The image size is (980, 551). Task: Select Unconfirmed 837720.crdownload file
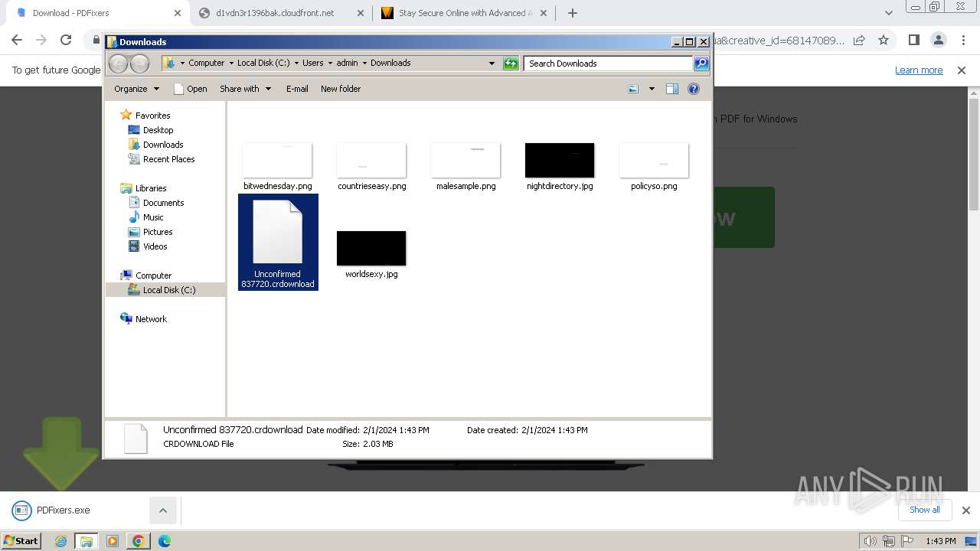(278, 242)
